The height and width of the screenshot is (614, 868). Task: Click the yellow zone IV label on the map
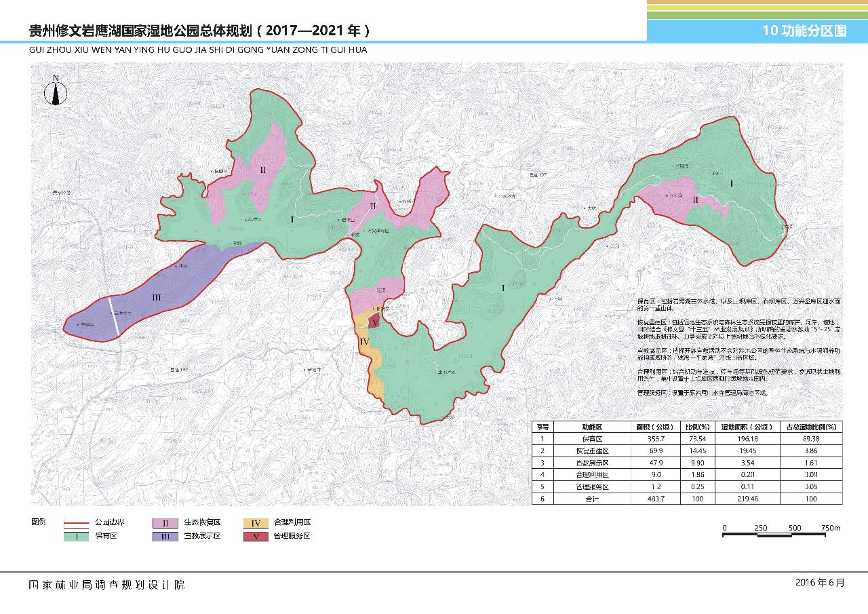coord(364,342)
